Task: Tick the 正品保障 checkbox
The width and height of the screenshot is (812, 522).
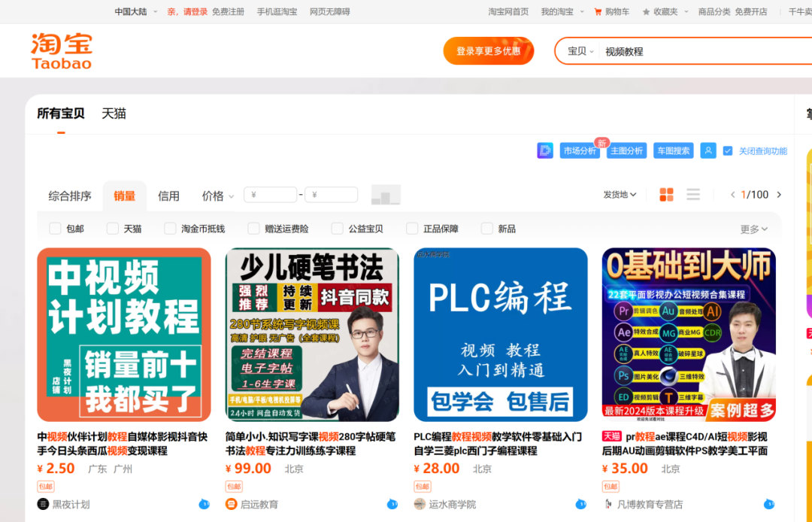Action: (412, 229)
